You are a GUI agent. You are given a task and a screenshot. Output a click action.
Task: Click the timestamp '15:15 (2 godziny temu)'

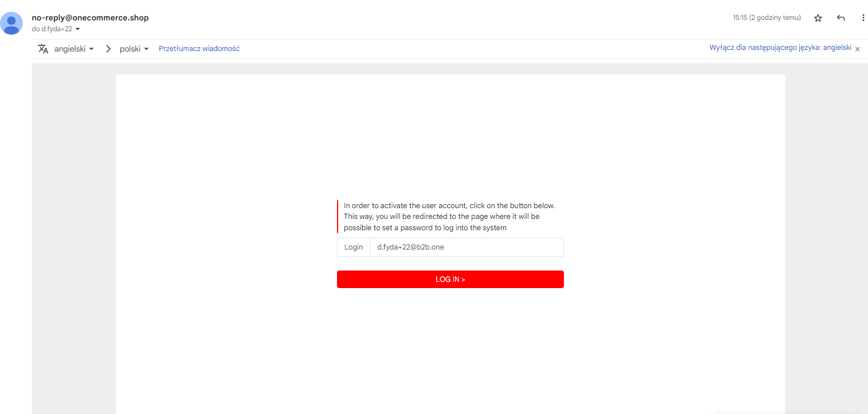point(766,18)
